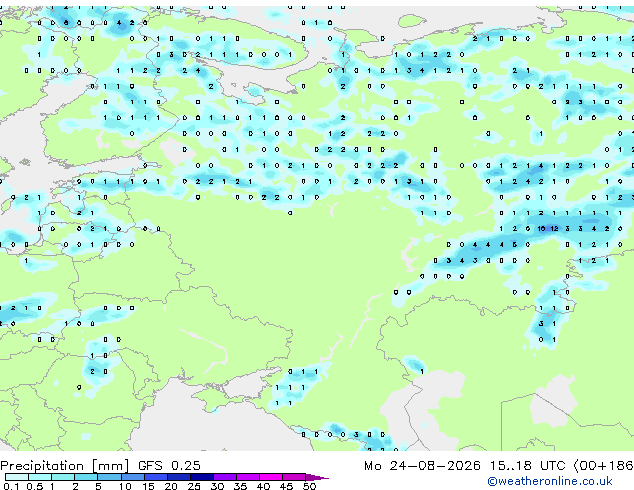Click the '40' legend scale label
Image resolution: width=634 pixels, height=490 pixels.
point(264,486)
